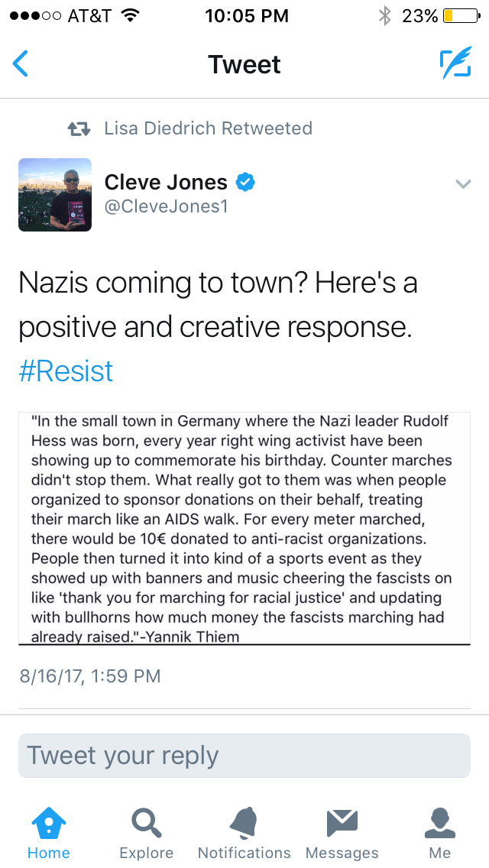489x868 pixels.
Task: Tap the verified badge next to Cleve Jones
Action: click(x=245, y=182)
